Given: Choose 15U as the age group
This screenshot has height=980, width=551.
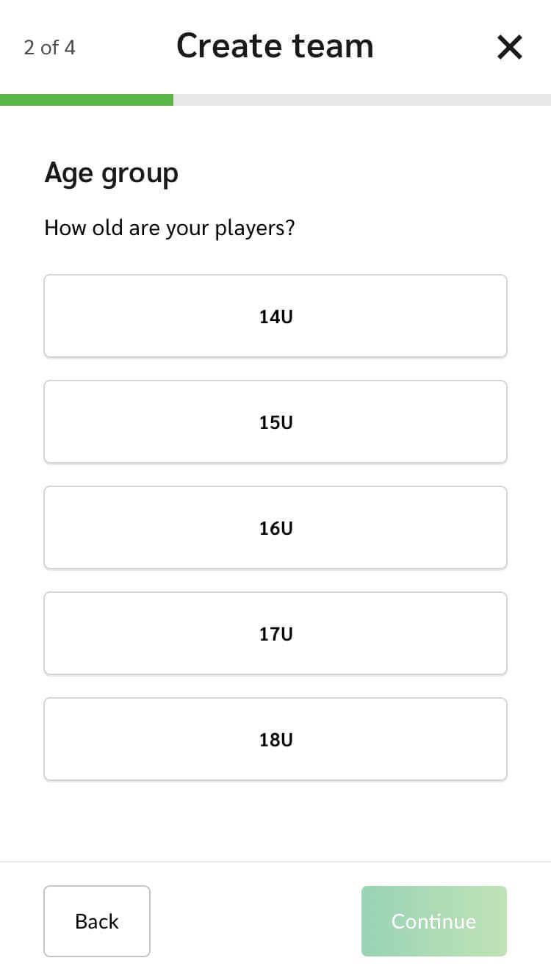Looking at the screenshot, I should 275,422.
